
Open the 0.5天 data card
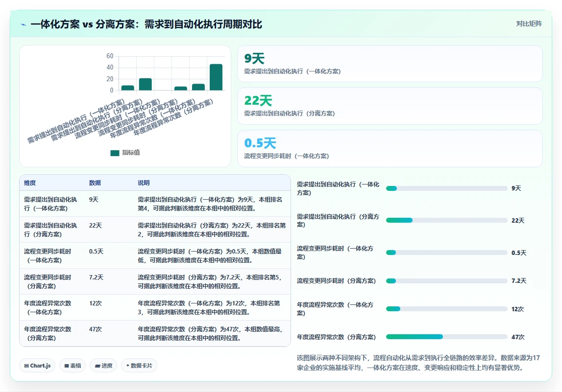coord(390,148)
